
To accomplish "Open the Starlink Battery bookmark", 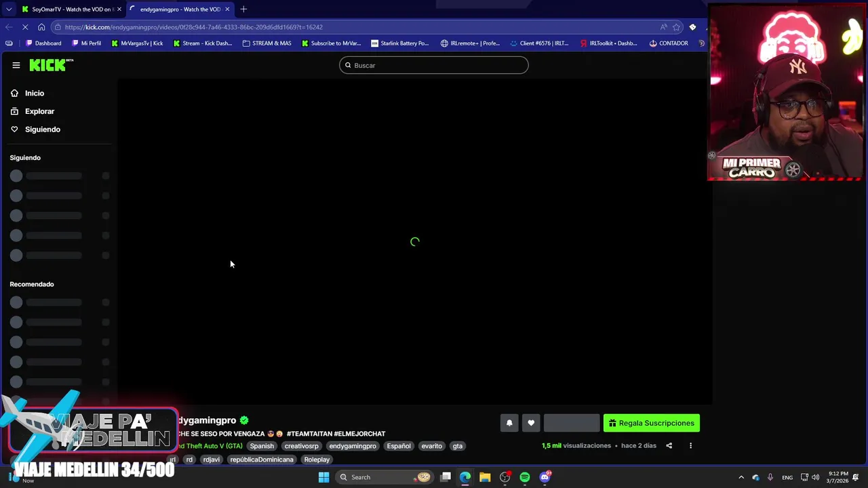I will 400,43.
